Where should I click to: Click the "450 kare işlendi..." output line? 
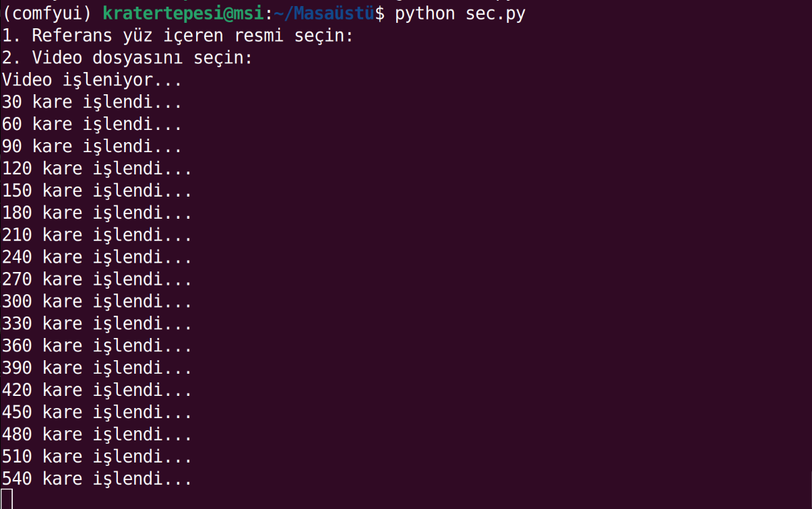click(97, 413)
